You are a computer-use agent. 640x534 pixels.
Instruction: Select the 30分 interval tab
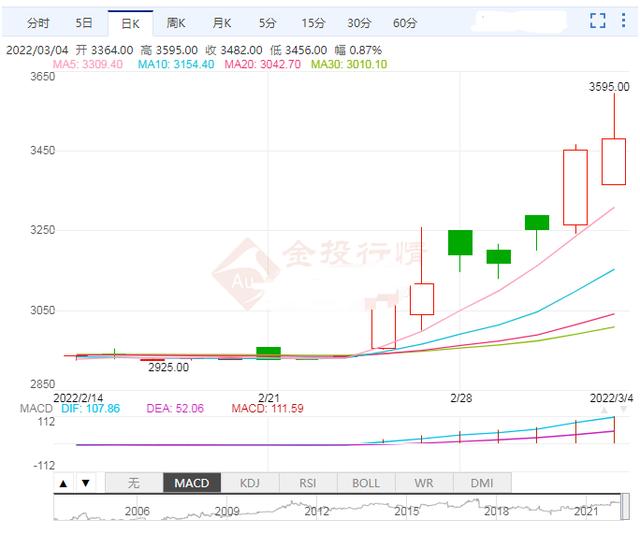coord(359,22)
